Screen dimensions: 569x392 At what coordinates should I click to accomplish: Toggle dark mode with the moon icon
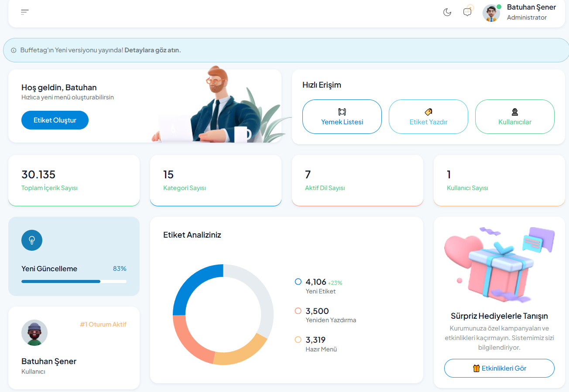point(447,12)
